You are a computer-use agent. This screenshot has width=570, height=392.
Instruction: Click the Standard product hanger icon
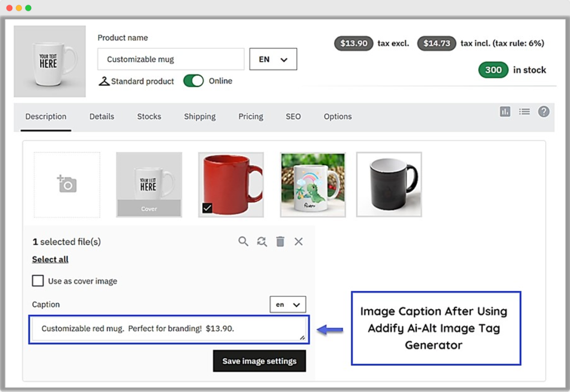click(104, 81)
